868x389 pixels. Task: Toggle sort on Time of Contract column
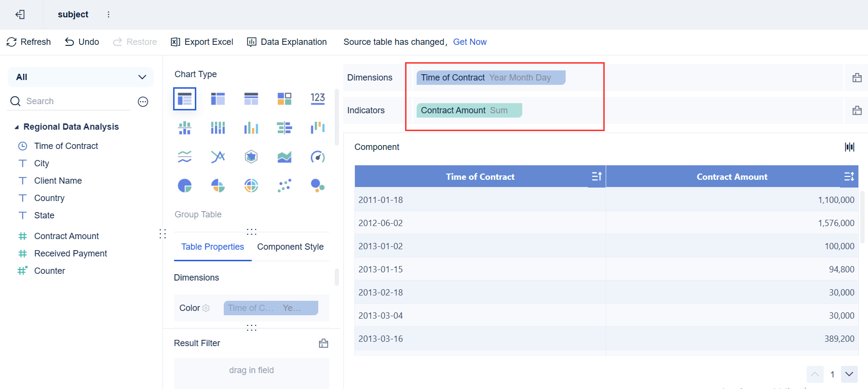(x=597, y=176)
